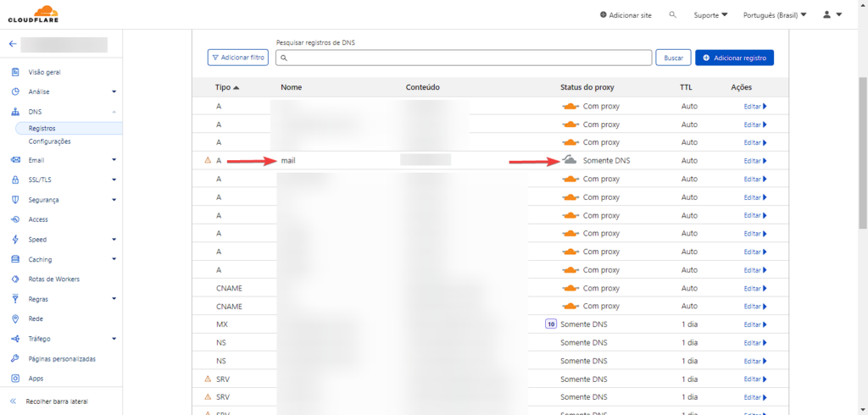
Task: Toggle the orange proxy cloud on first A record
Action: tap(570, 106)
